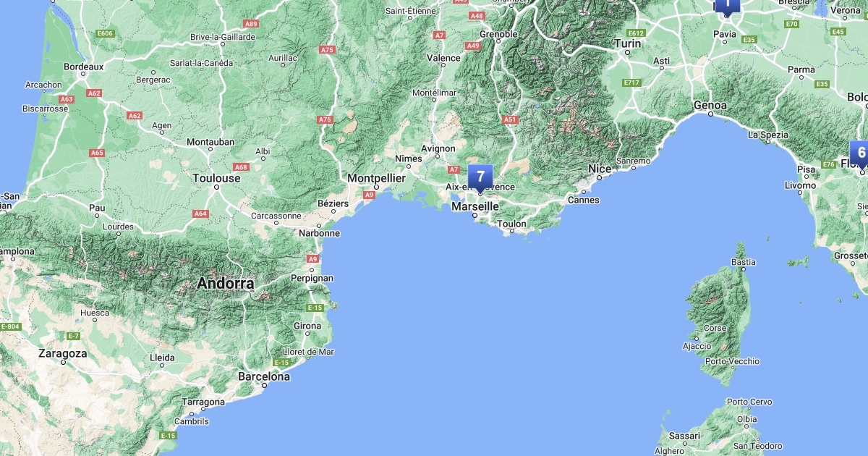Viewport: 868px width, 456px height.
Task: Click the blue map marker numbered 7
Action: click(x=480, y=178)
